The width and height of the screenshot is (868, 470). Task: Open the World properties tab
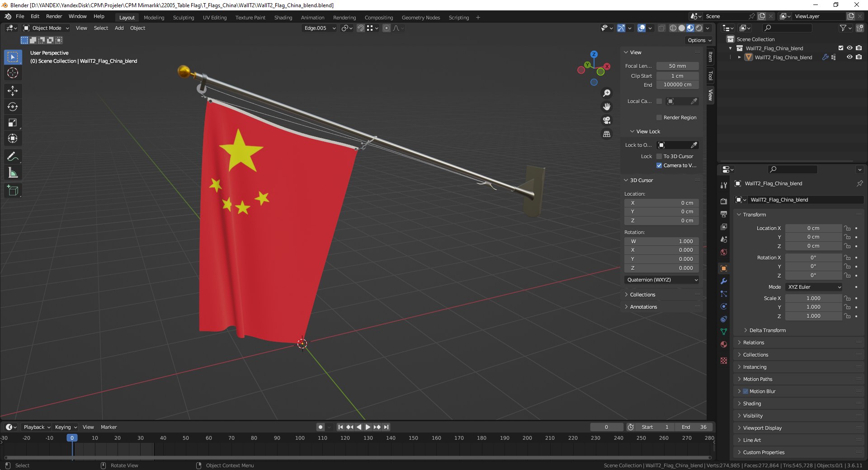click(724, 252)
